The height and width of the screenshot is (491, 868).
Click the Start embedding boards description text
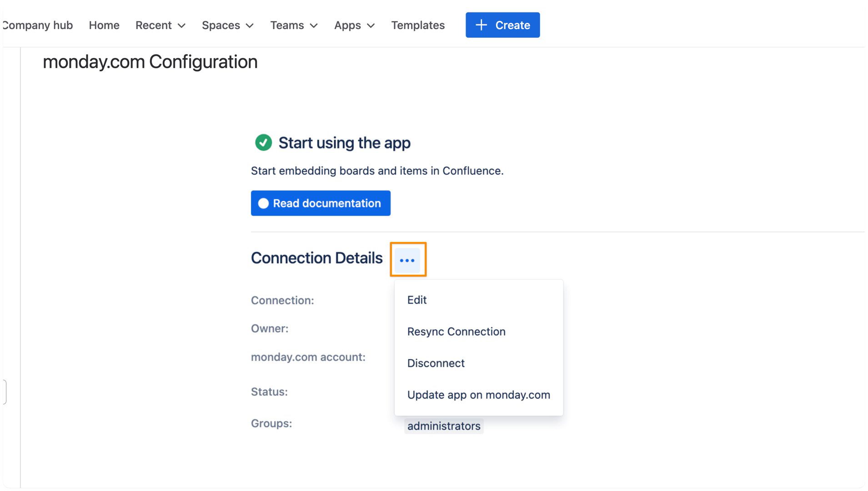tap(377, 171)
